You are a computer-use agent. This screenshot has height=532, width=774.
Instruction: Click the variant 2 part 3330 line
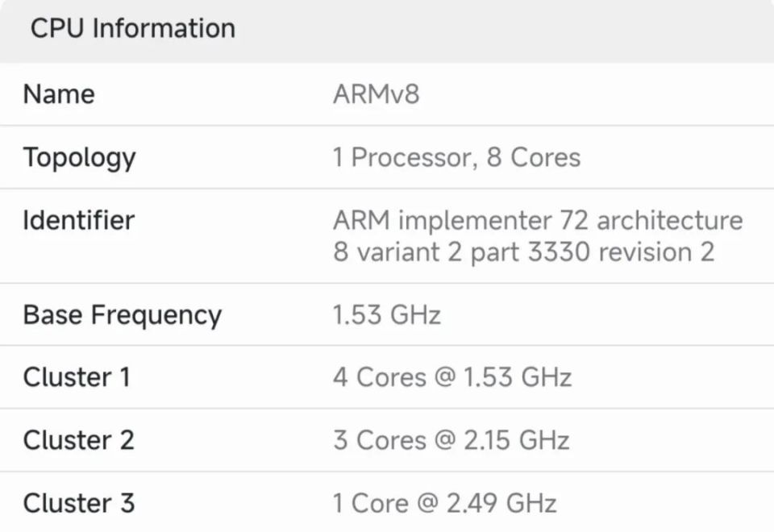[524, 252]
